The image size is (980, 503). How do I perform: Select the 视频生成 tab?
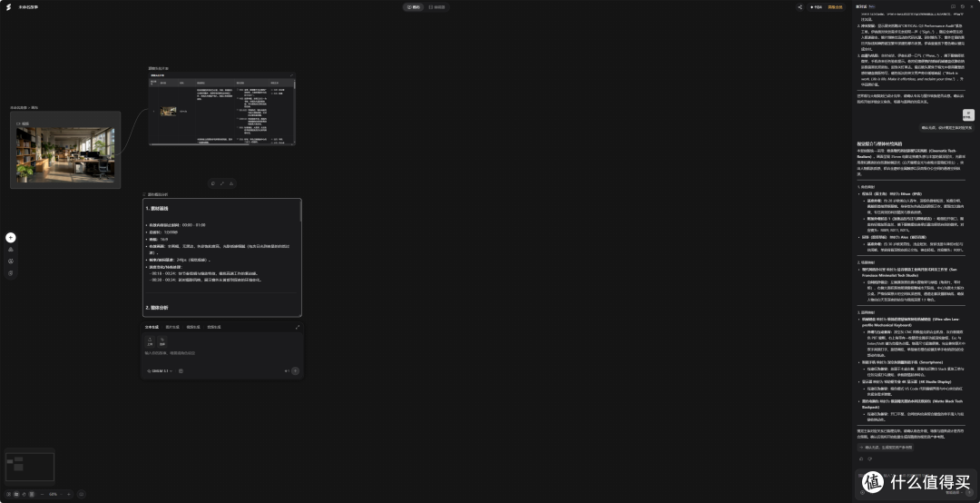pyautogui.click(x=193, y=327)
